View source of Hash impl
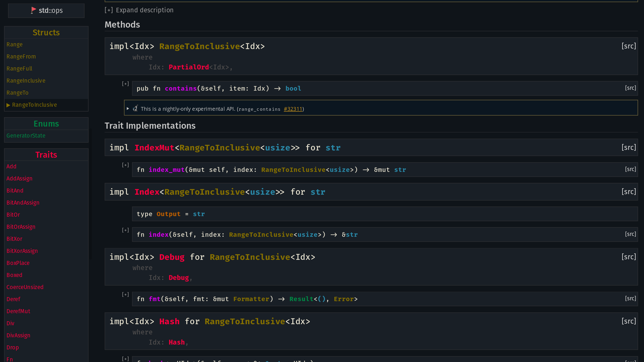644x362 pixels. 629,321
